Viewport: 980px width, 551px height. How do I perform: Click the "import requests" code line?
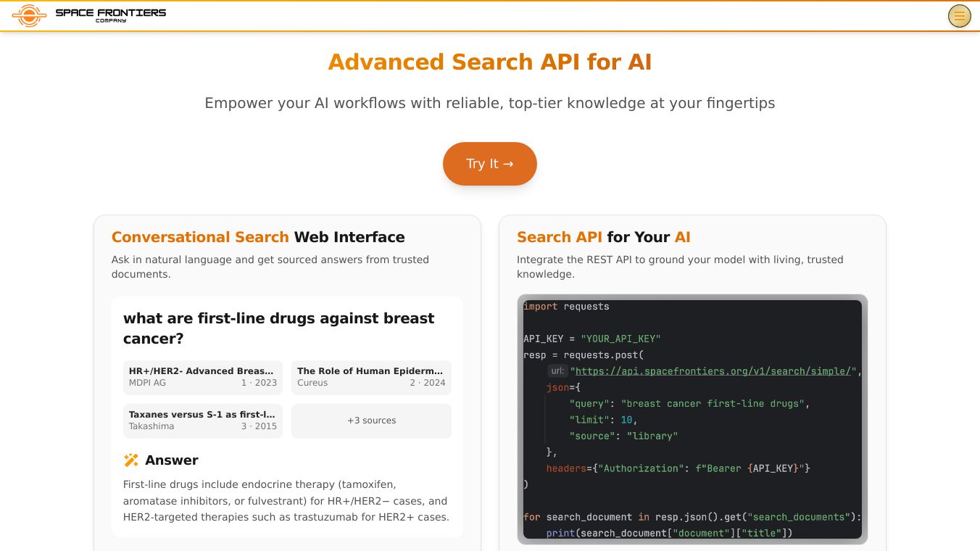click(566, 307)
